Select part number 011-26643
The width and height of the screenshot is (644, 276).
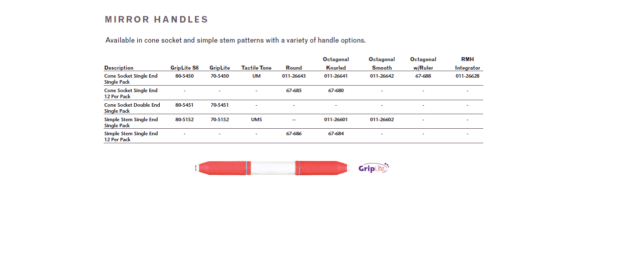tap(294, 76)
